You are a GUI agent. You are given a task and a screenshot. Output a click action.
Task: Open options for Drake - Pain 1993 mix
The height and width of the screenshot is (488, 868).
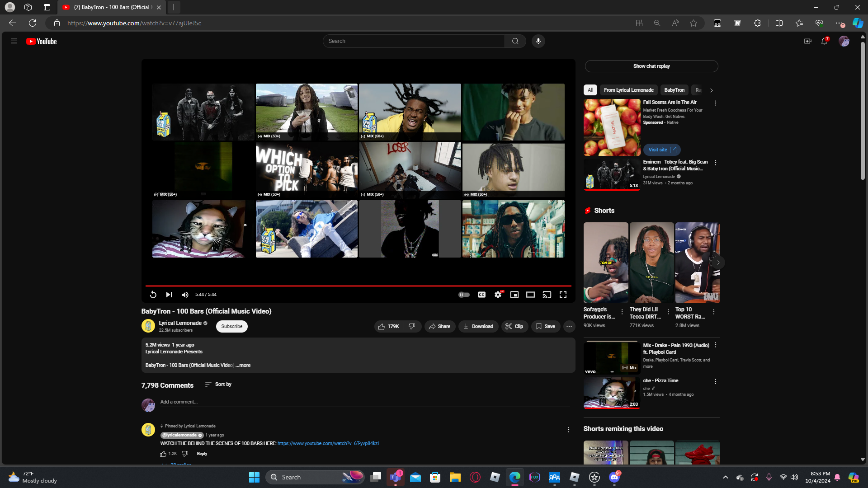(x=716, y=345)
